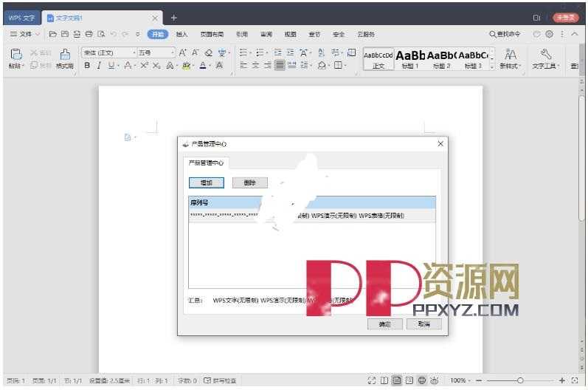Screen dimensions: 588x390
Task: Click the text highlight color button
Action: pyautogui.click(x=186, y=66)
